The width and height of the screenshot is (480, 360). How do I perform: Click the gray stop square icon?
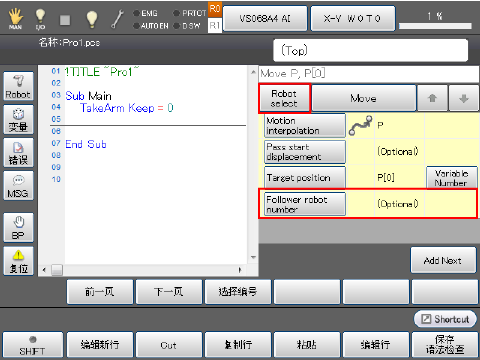65,20
